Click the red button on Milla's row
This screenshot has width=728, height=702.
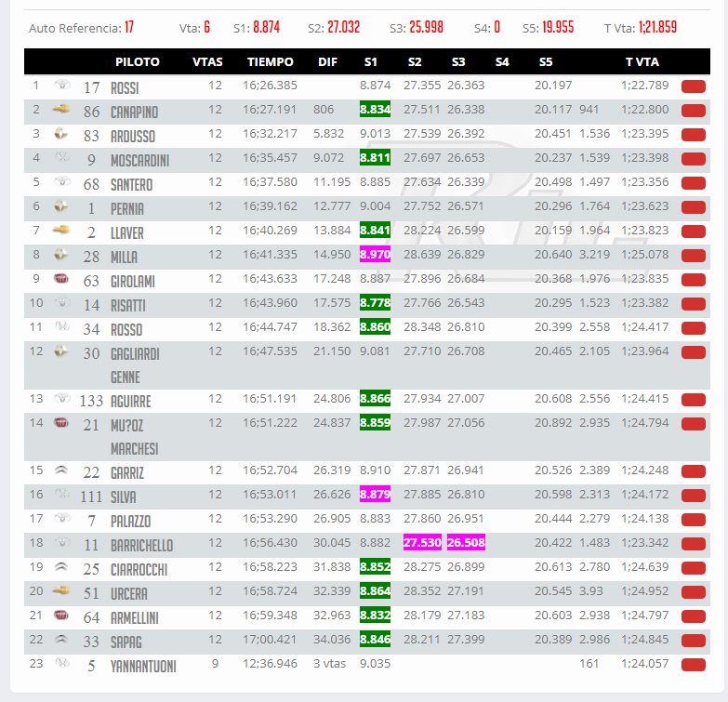click(x=694, y=256)
